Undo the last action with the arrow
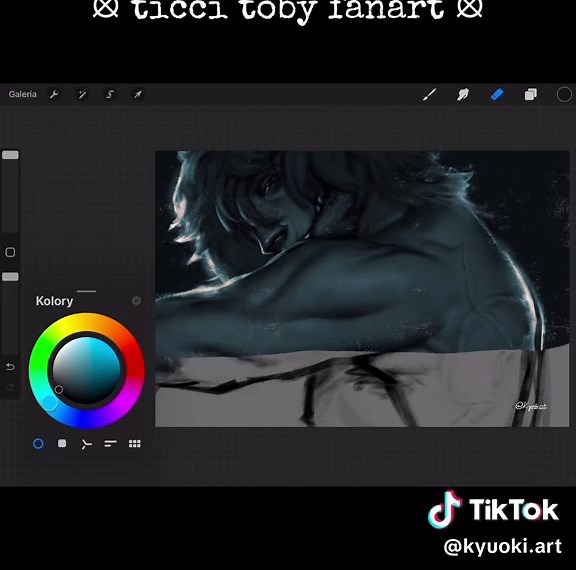 (10, 366)
